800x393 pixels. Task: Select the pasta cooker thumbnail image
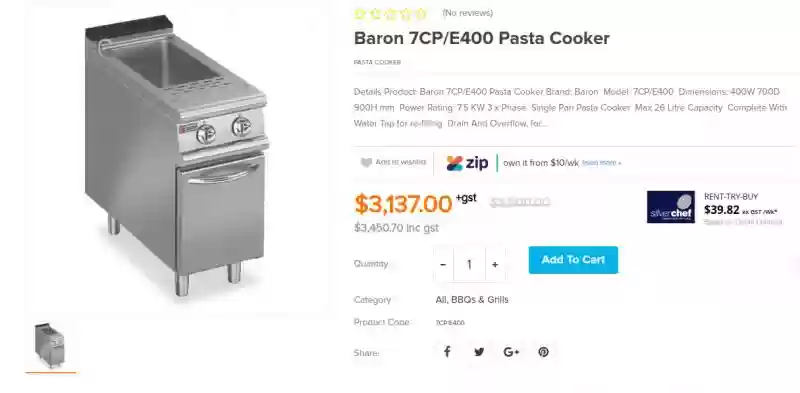pos(50,346)
